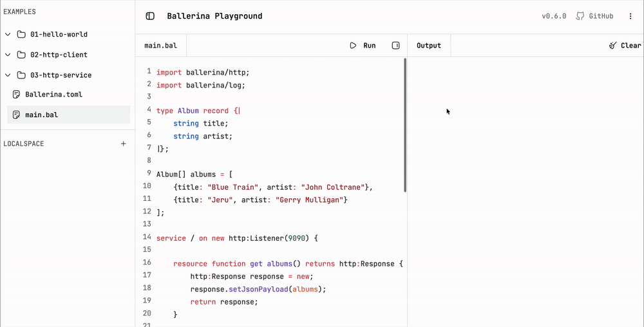Click the Run play triangle icon
Viewport: 644px width, 327px height.
point(353,46)
